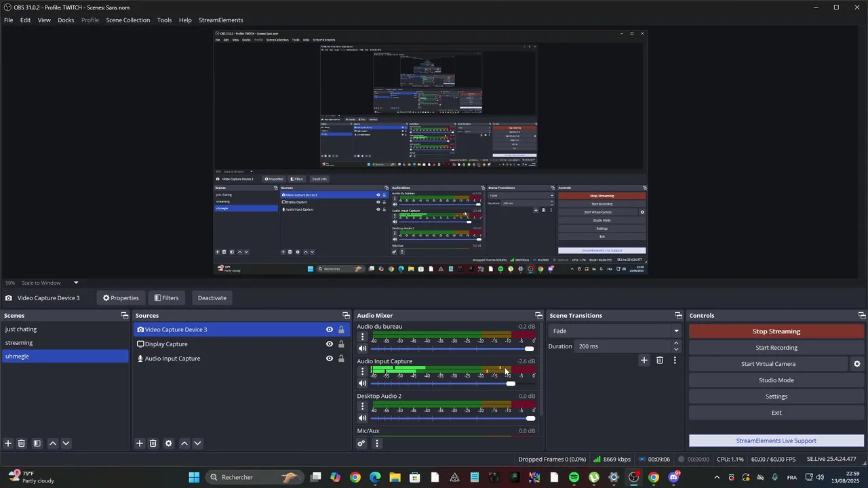
Task: Move source up with arrow
Action: tap(184, 443)
